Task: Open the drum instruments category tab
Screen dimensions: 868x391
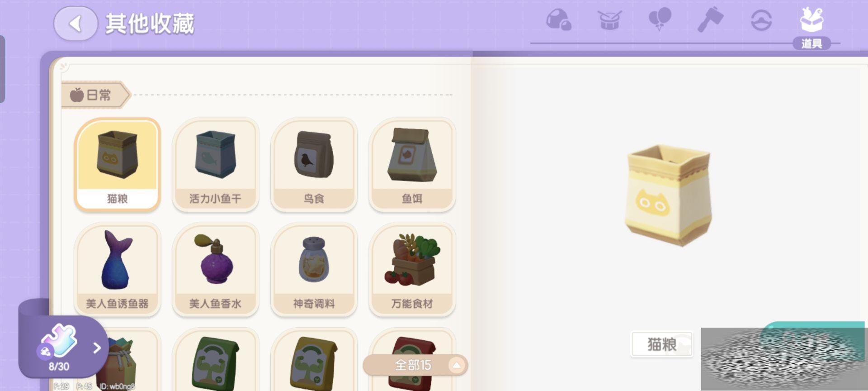Action: tap(609, 20)
